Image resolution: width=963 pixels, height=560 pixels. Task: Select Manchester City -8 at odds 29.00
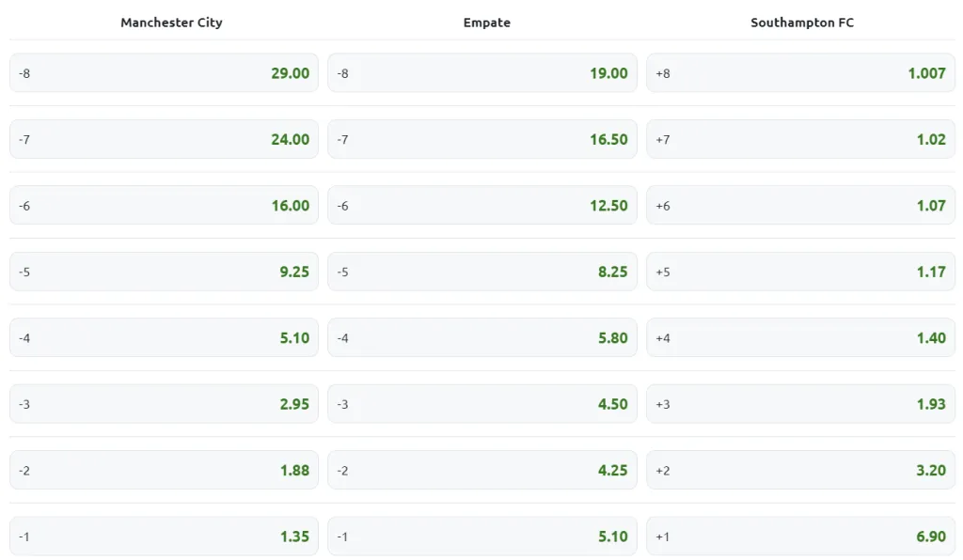coord(164,72)
